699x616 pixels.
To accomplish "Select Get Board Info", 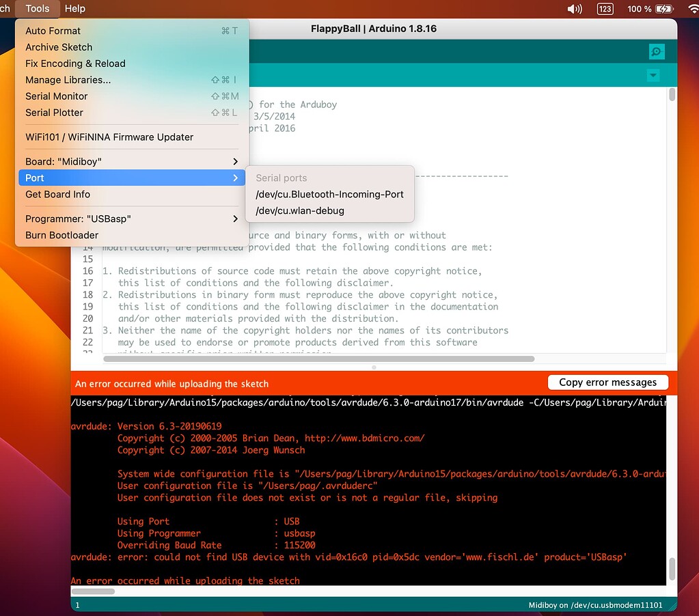I will [x=131, y=194].
